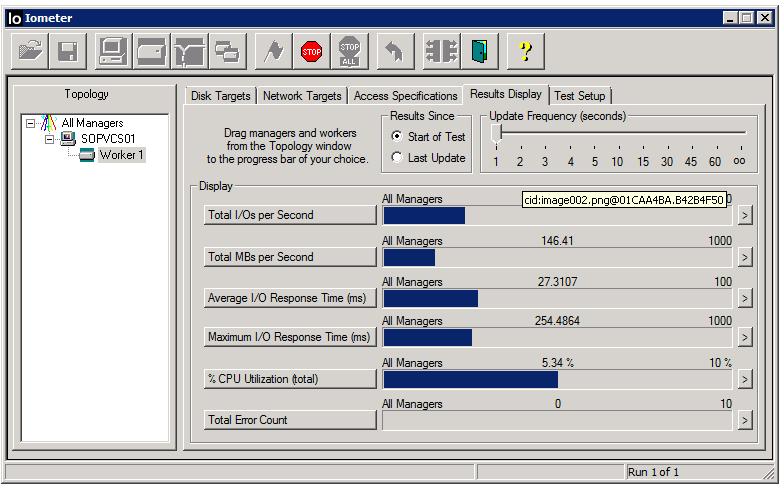
Task: Select Start of Test radio button
Action: click(397, 136)
